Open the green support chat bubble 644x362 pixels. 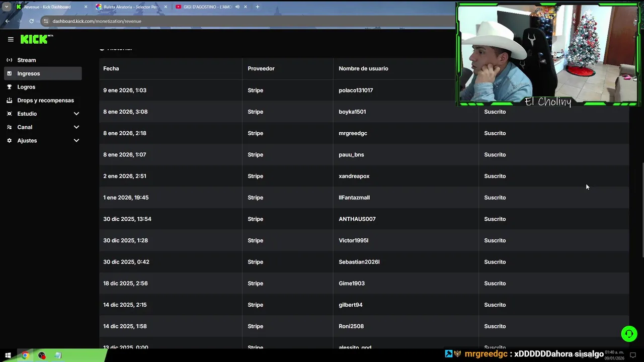(629, 334)
